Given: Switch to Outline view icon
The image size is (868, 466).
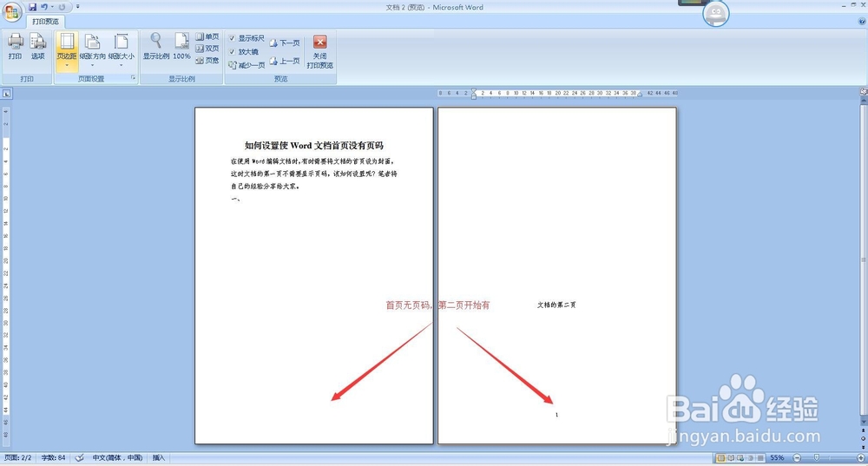Looking at the screenshot, I should pyautogui.click(x=751, y=457).
